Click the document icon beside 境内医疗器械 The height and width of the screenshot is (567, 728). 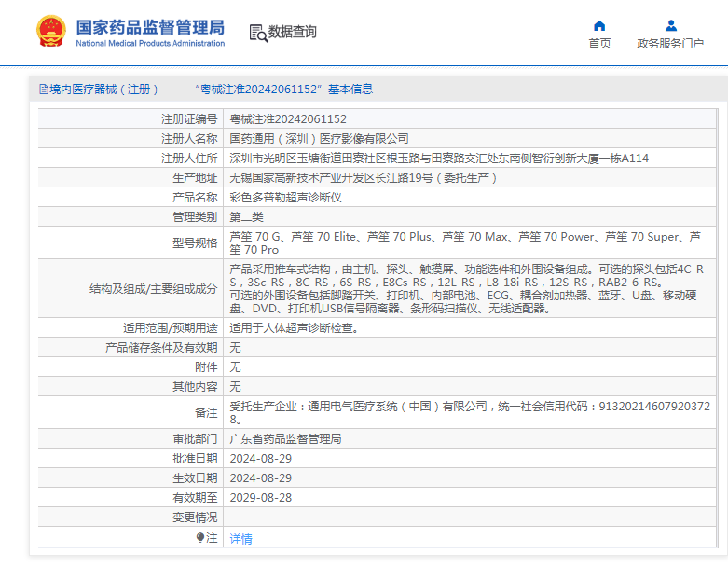click(43, 90)
